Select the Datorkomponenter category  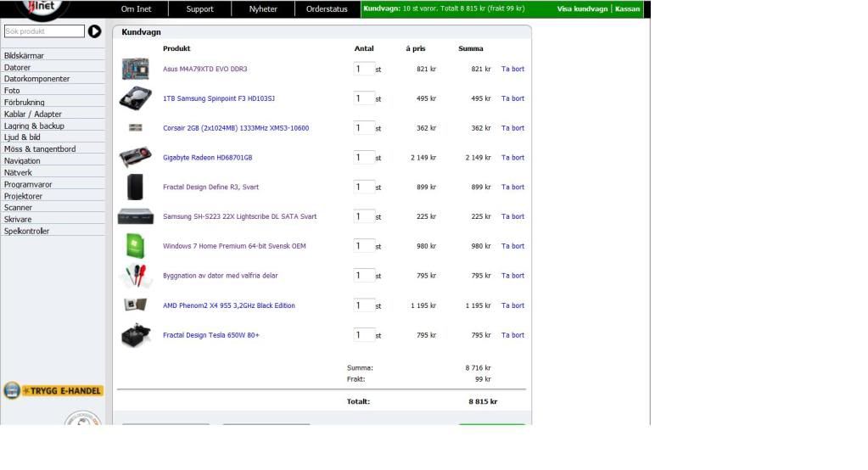click(36, 79)
